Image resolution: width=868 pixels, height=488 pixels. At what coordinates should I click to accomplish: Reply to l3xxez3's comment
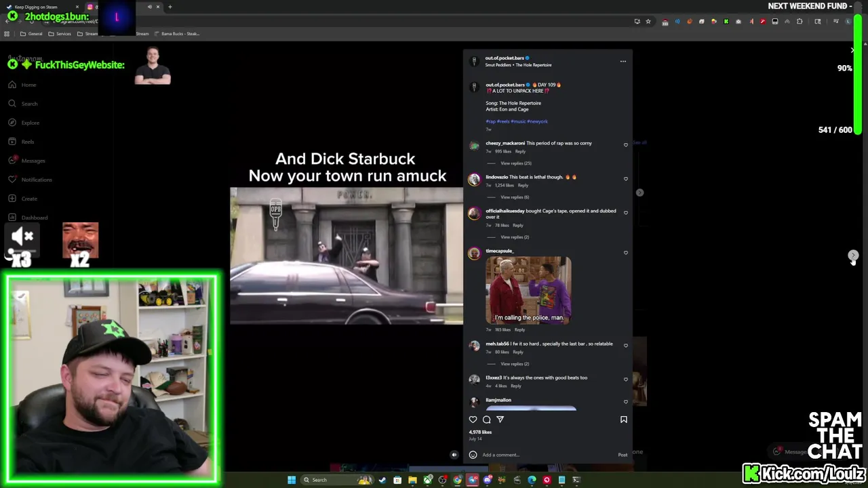pos(515,386)
